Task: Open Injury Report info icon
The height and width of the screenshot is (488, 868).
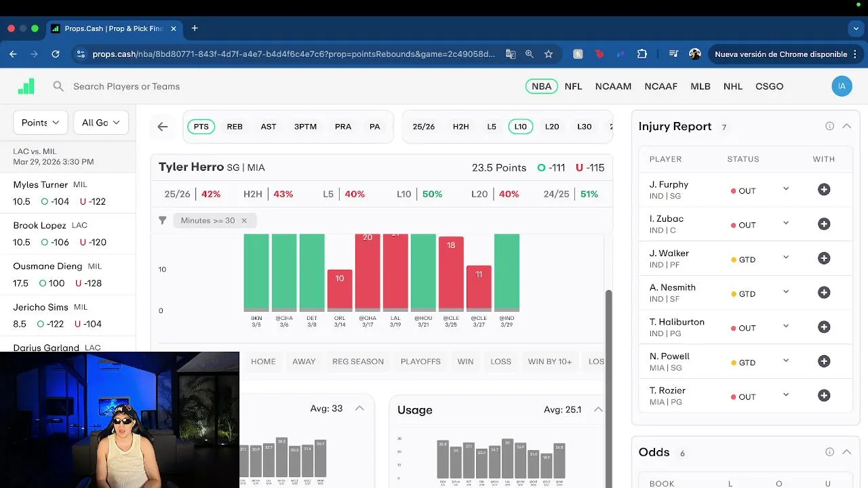Action: coord(829,126)
